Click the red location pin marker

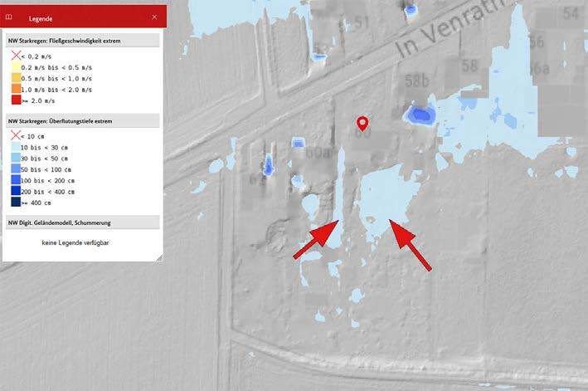pos(362,124)
